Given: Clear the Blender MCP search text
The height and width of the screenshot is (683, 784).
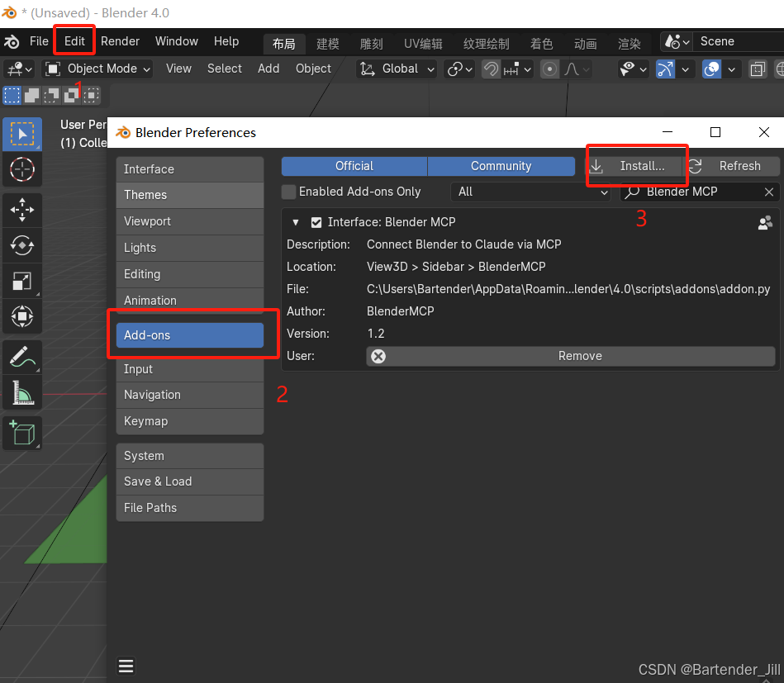Looking at the screenshot, I should (x=769, y=192).
